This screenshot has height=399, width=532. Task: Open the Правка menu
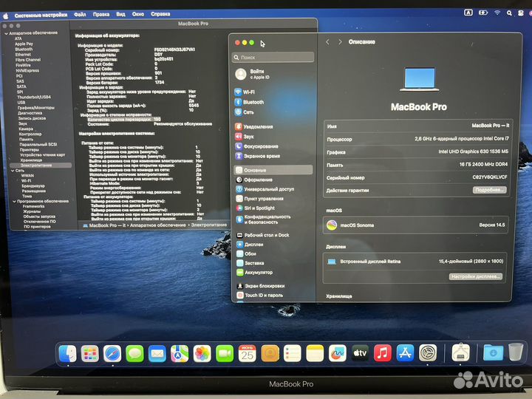pyautogui.click(x=101, y=14)
